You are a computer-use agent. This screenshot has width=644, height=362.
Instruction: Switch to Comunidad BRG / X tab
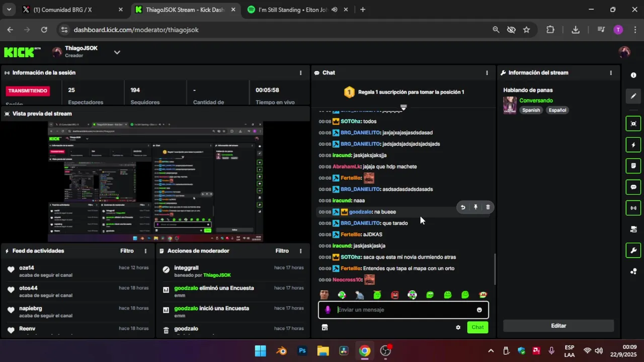pos(72,10)
